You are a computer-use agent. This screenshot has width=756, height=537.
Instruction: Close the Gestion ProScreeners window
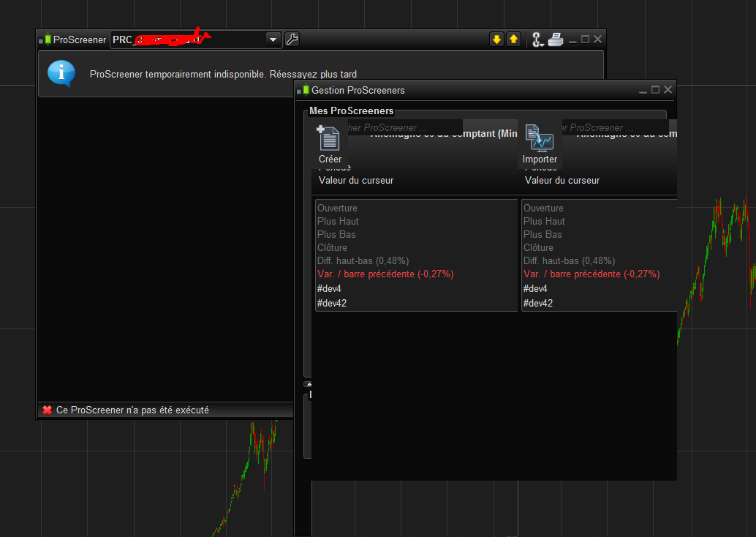[x=668, y=90]
